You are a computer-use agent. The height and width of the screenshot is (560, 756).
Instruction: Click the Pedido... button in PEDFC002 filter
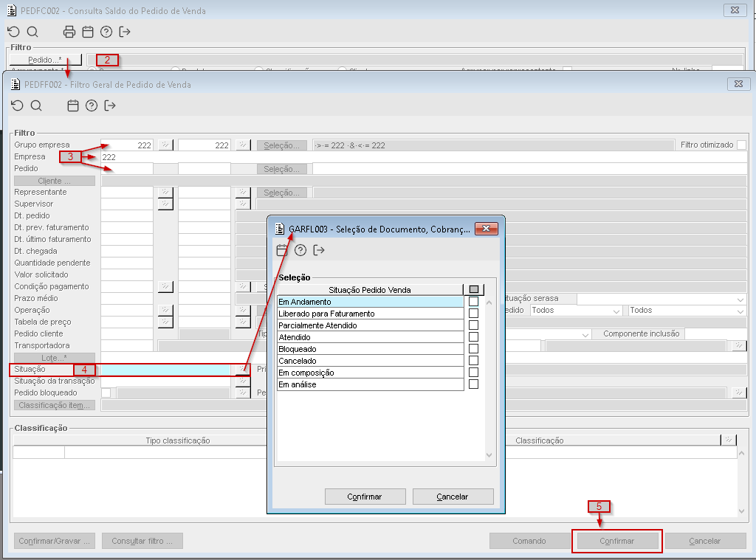click(x=45, y=60)
